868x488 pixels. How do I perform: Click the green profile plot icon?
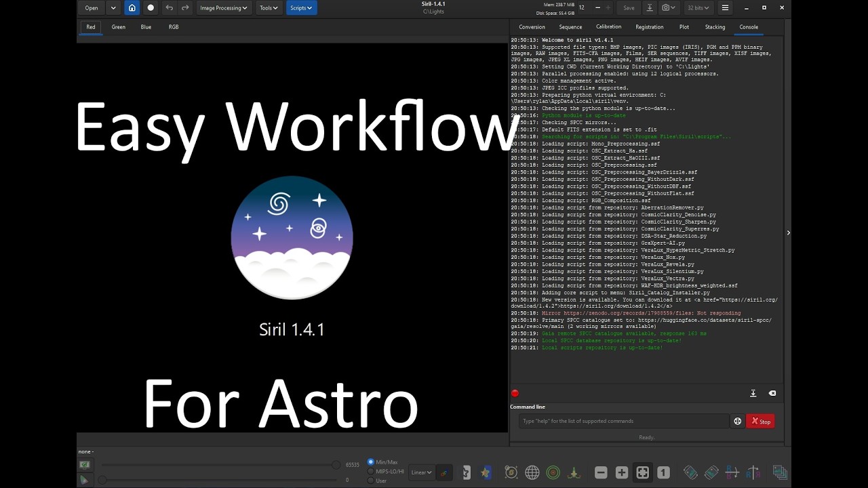coord(574,472)
